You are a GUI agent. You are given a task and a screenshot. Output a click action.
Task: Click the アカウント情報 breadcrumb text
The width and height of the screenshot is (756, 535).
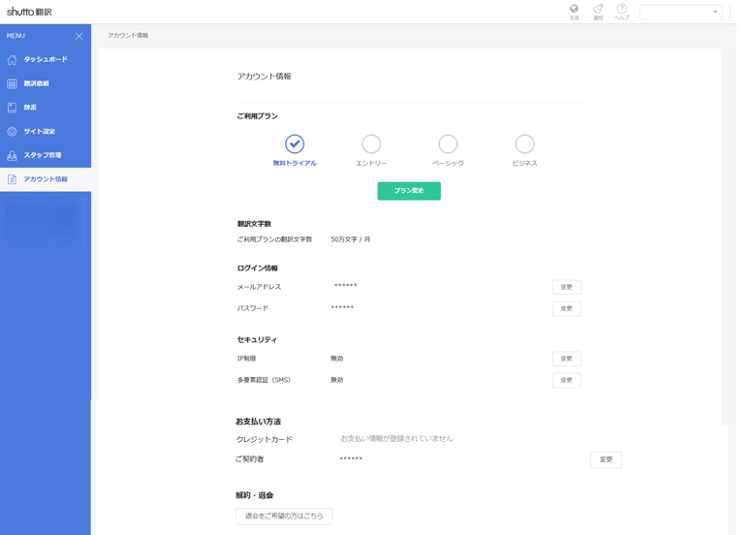pyautogui.click(x=128, y=36)
